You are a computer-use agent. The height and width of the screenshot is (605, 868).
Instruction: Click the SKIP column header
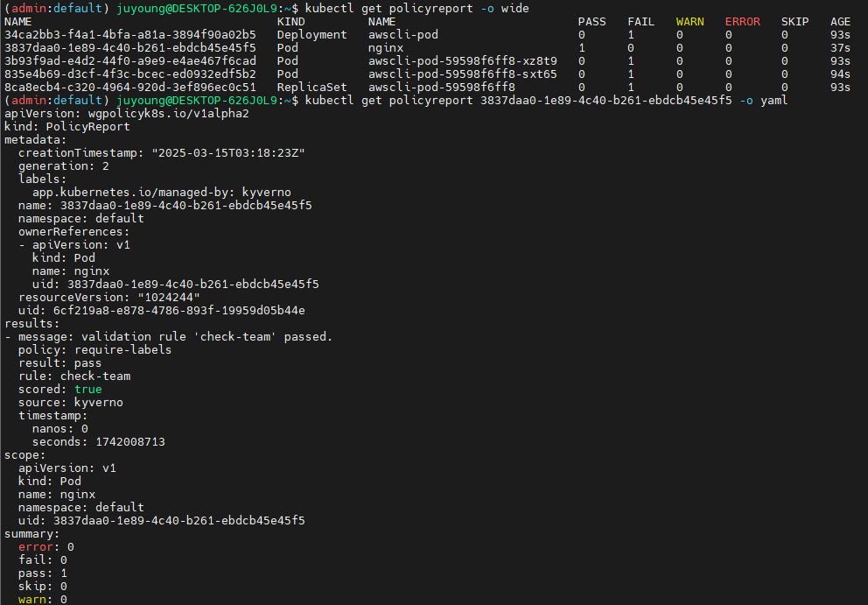coord(794,22)
